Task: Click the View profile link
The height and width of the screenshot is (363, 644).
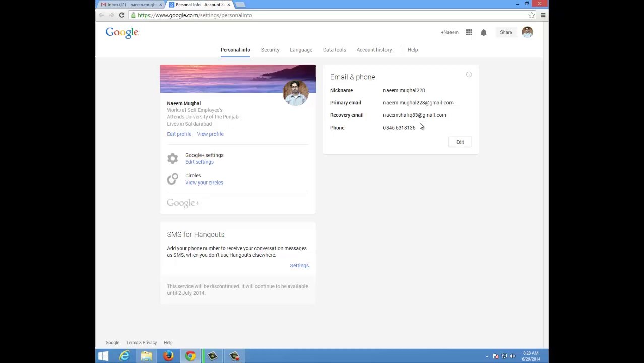Action: pos(210,134)
